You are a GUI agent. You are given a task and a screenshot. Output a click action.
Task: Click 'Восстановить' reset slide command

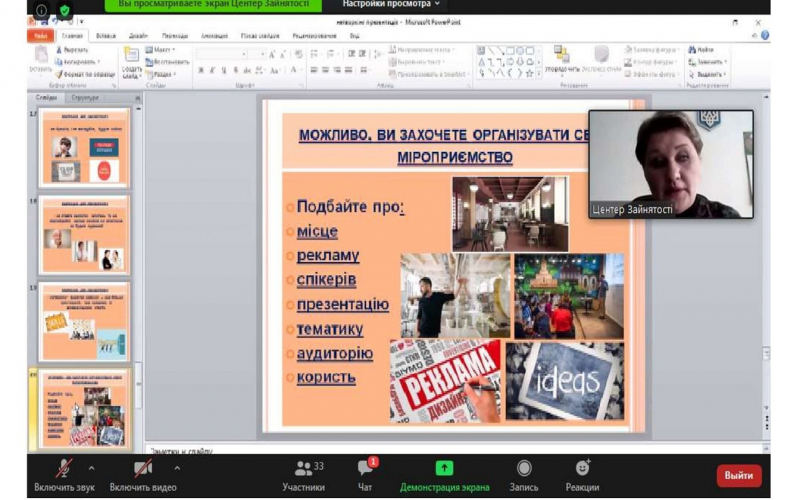pos(167,62)
